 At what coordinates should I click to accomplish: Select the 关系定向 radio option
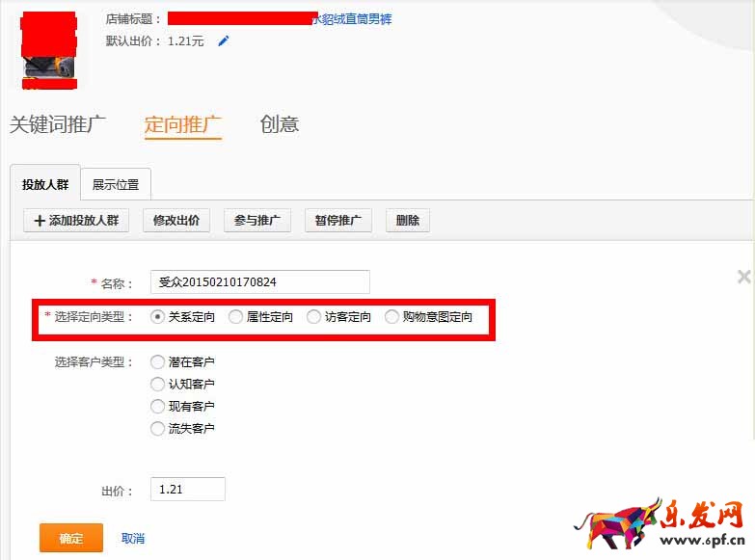click(158, 316)
